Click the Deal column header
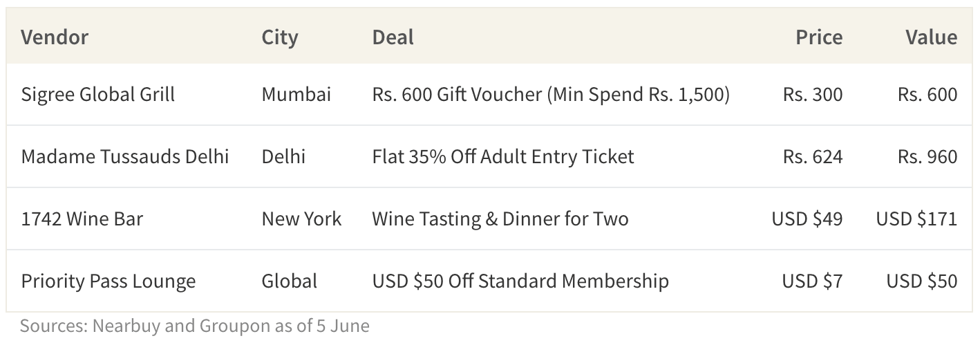The image size is (980, 343). [x=393, y=37]
